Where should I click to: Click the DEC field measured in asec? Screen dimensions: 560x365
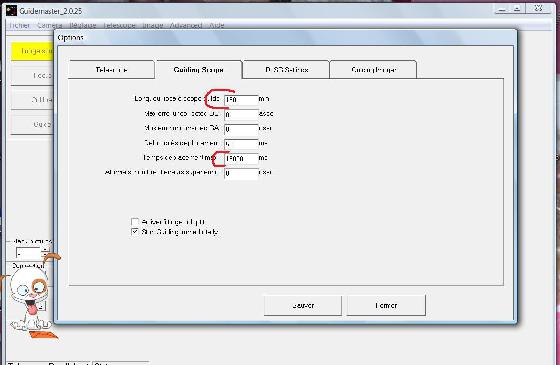click(241, 114)
